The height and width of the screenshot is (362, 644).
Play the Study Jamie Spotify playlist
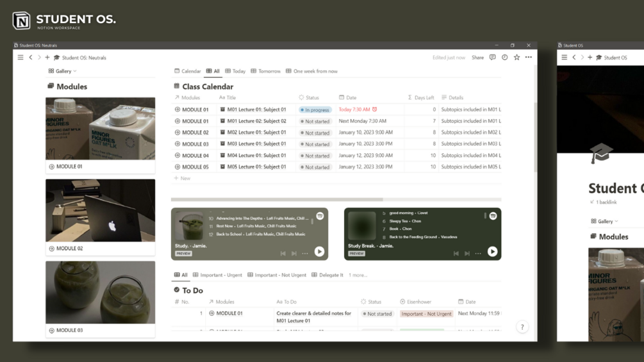319,252
